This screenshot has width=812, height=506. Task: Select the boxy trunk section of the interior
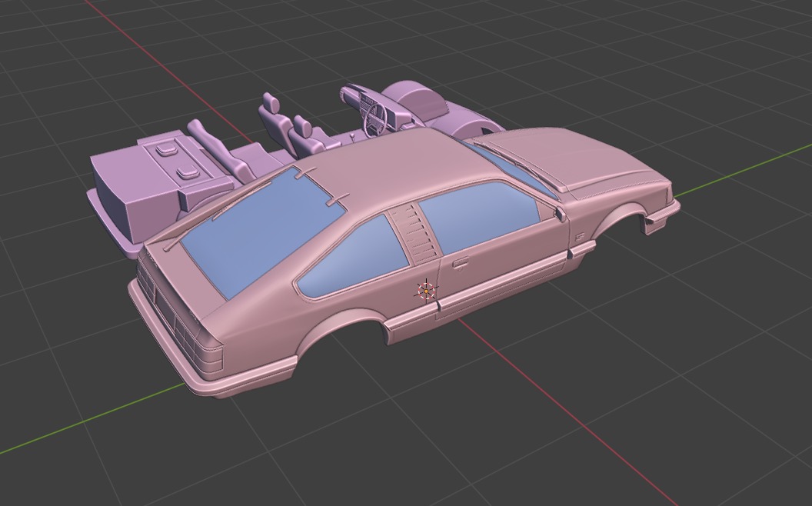click(x=140, y=191)
